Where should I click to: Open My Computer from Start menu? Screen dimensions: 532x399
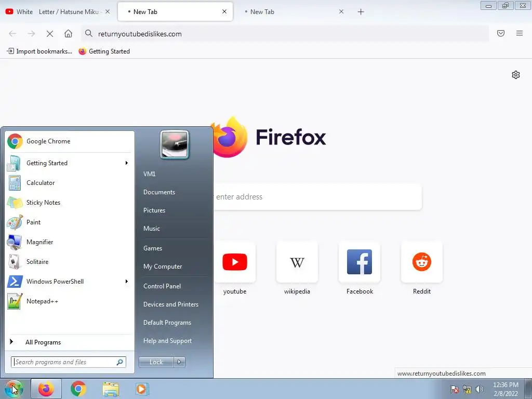tap(163, 267)
